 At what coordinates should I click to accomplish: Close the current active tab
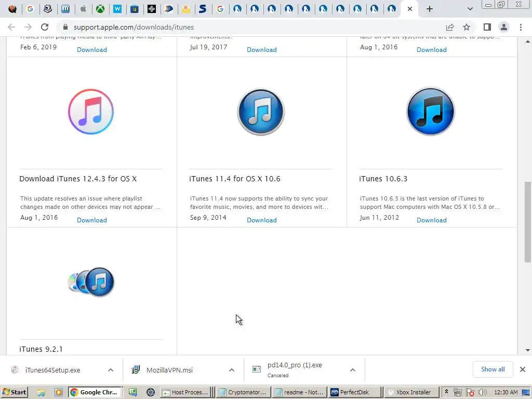pyautogui.click(x=410, y=9)
